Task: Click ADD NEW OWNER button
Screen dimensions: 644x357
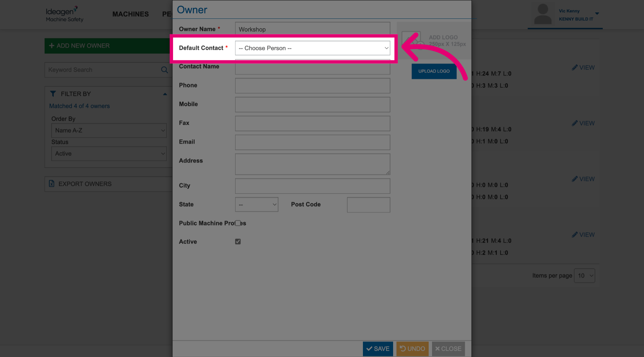Action: [108, 46]
